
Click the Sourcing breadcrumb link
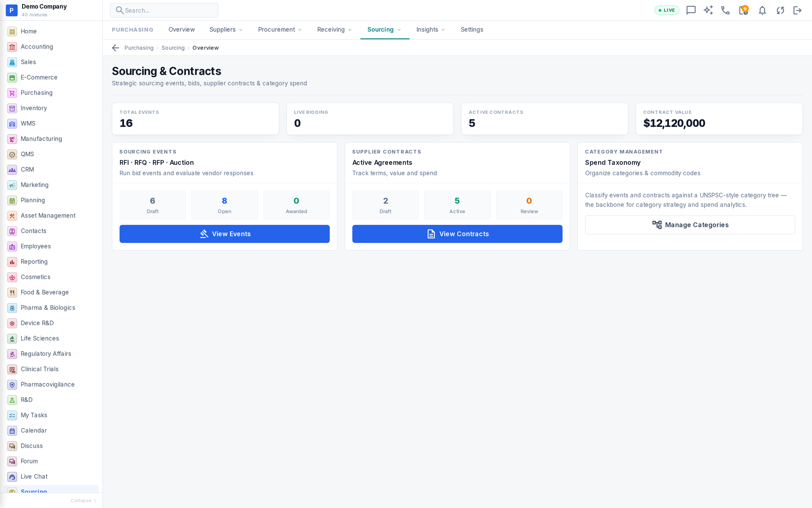click(173, 48)
